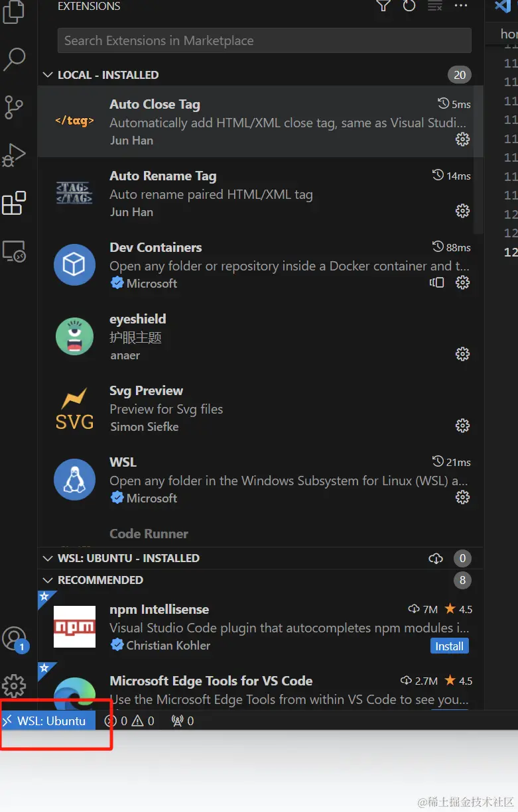Click the npm logo thumbnail
The width and height of the screenshot is (518, 812).
74,626
